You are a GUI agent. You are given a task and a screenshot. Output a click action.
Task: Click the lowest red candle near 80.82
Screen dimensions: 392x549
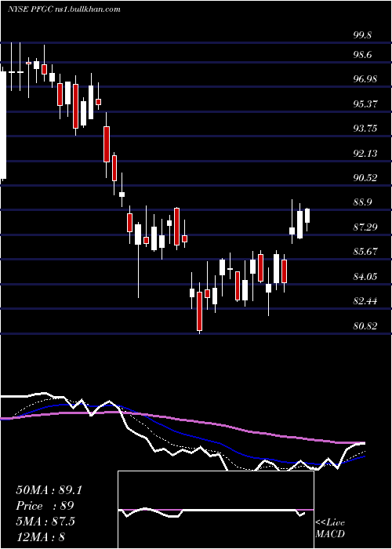pos(199,311)
